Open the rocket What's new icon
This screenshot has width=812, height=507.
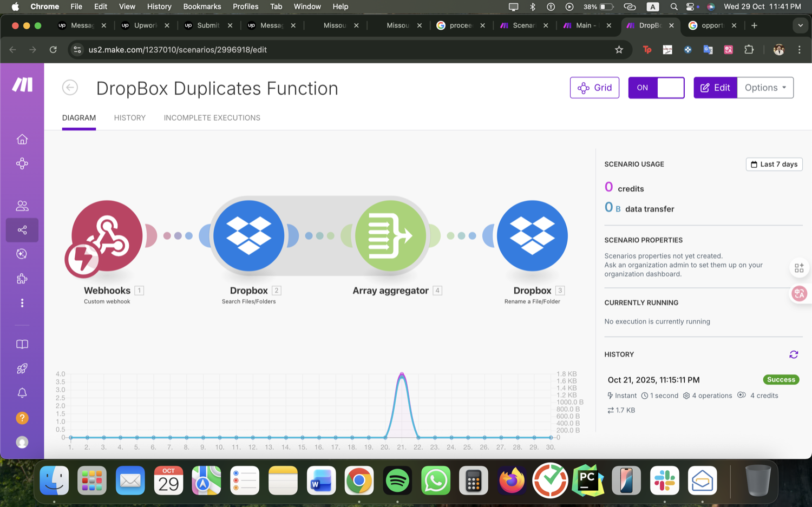(x=22, y=368)
